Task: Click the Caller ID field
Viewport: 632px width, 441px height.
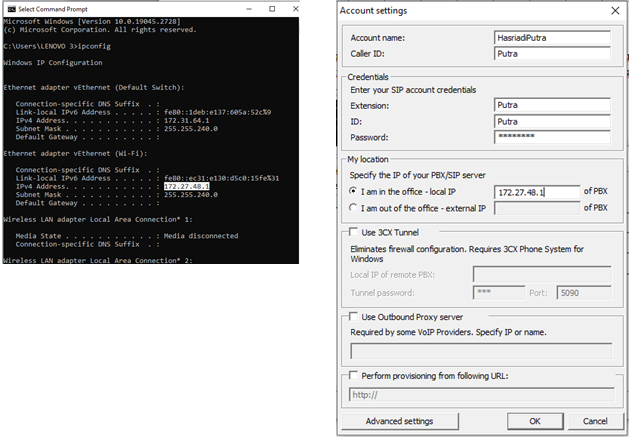Action: pyautogui.click(x=552, y=54)
